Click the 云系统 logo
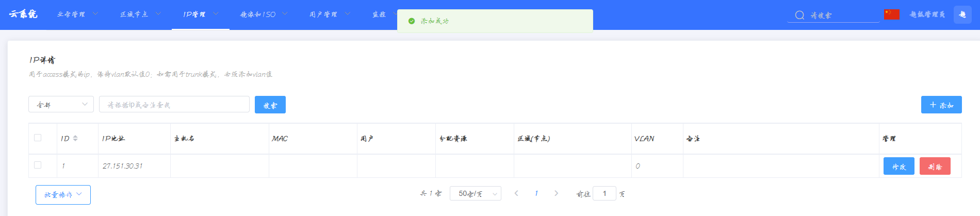The image size is (980, 216). tap(23, 14)
